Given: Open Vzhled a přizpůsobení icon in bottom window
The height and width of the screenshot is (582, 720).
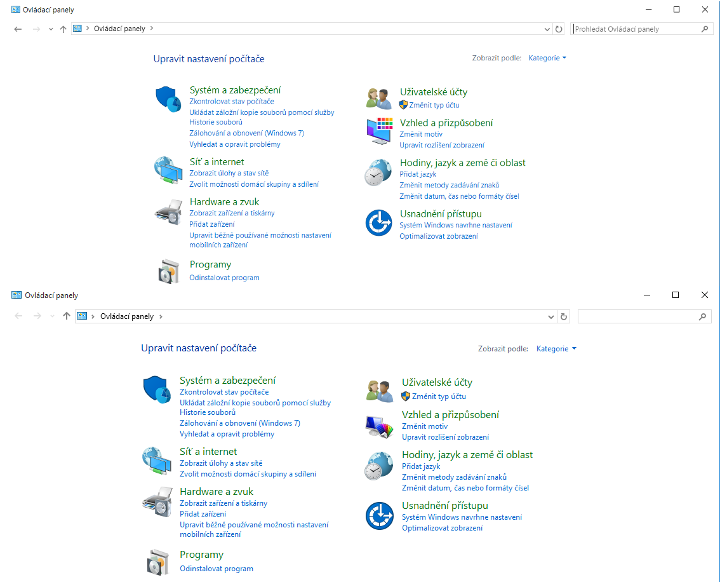Looking at the screenshot, I should click(x=380, y=426).
